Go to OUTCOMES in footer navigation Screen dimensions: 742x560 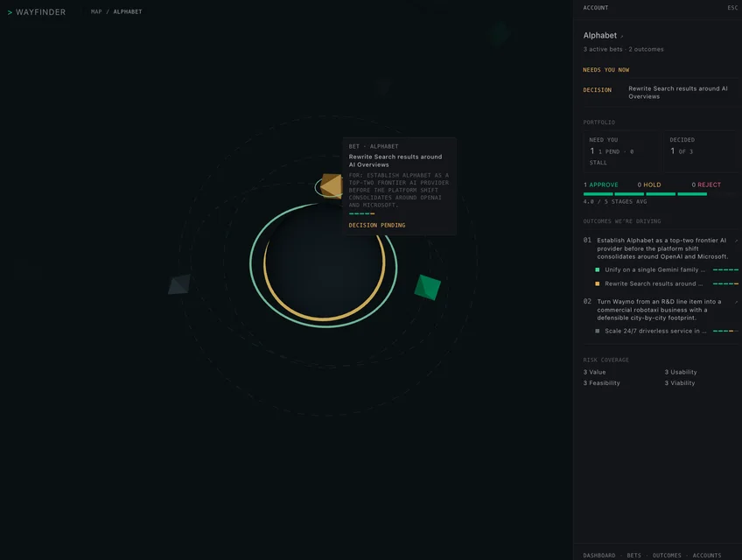(x=667, y=556)
